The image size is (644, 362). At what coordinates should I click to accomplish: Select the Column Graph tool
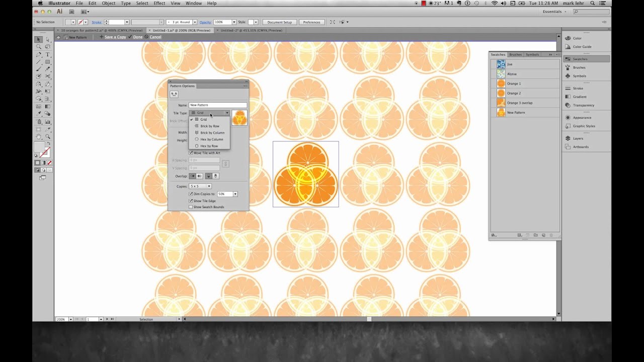pos(48,121)
